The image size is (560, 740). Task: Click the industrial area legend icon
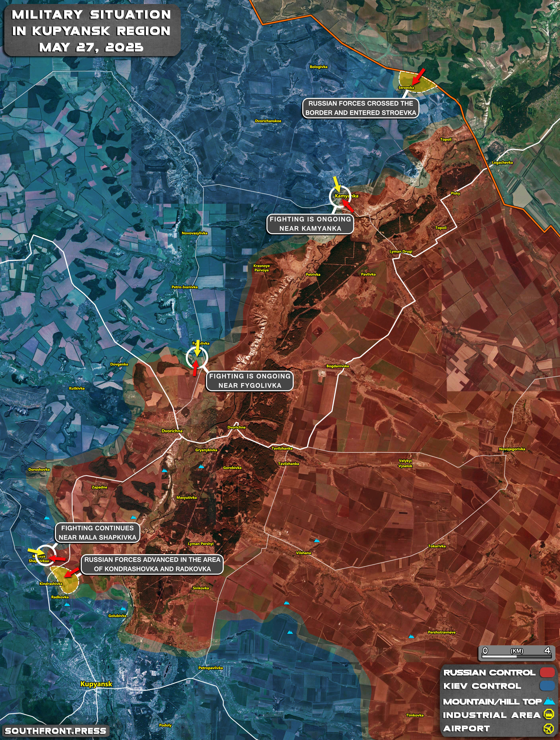549,715
